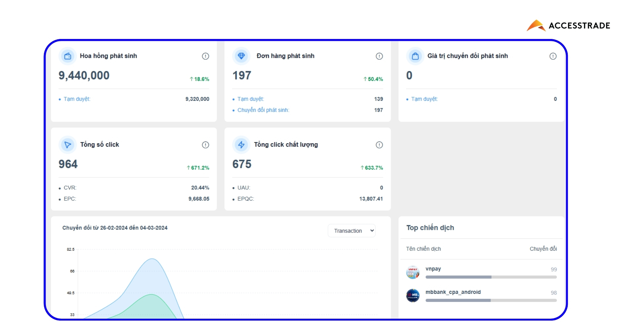Click the Tên chiến dịch column header

click(x=423, y=249)
